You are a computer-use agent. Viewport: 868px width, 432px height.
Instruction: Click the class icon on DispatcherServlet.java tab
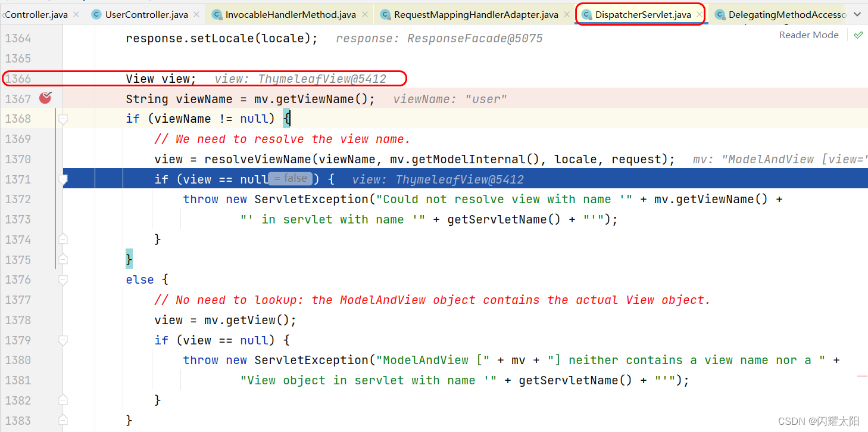coord(586,14)
